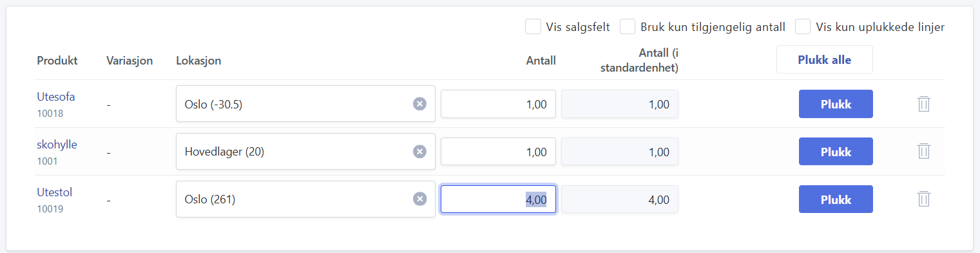
Task: Delete the skohylle line with trash icon
Action: (x=923, y=152)
